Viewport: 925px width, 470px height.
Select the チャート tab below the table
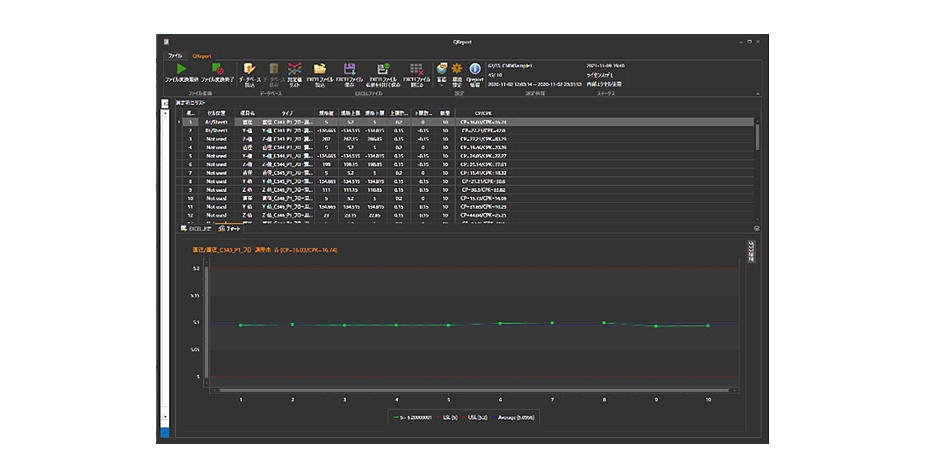tap(231, 229)
